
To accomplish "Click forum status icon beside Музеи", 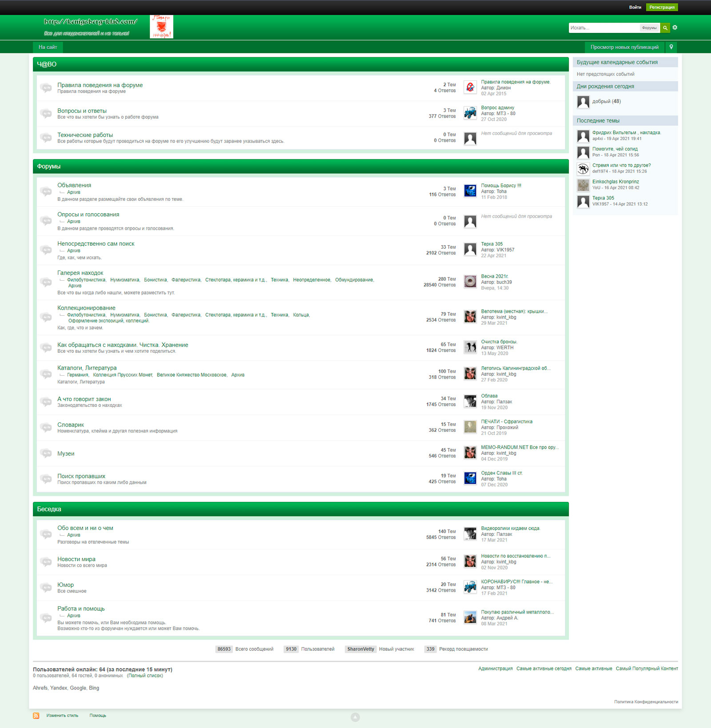I will pos(46,453).
